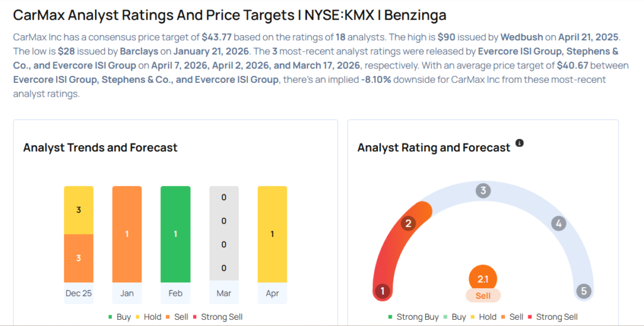Click the yellow Hold segment of Dec 25 bar
644x326 pixels.
[x=79, y=210]
